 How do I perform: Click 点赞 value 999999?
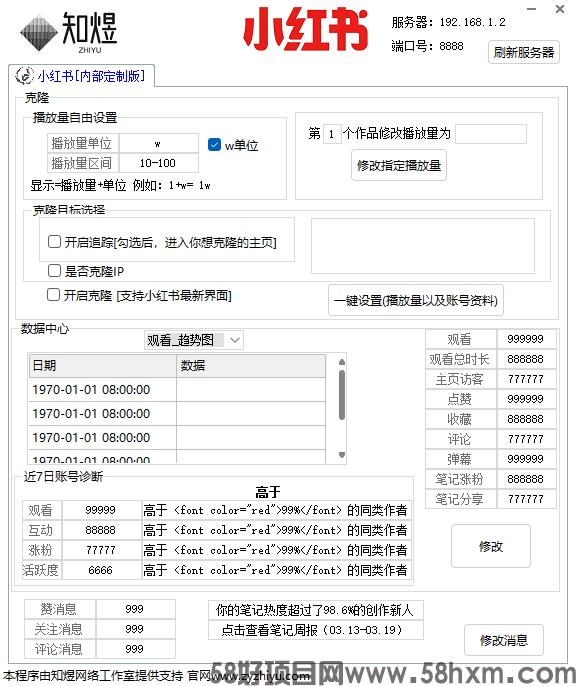526,399
